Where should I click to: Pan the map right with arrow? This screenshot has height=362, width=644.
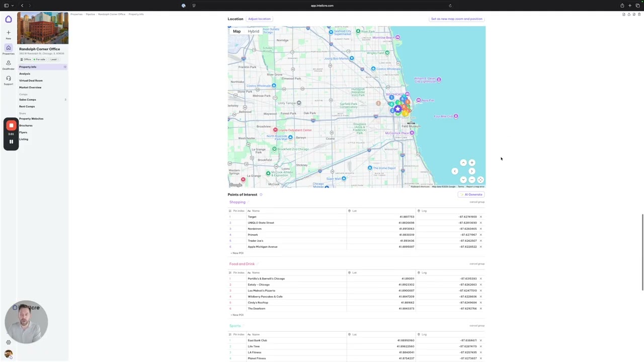coord(472,171)
